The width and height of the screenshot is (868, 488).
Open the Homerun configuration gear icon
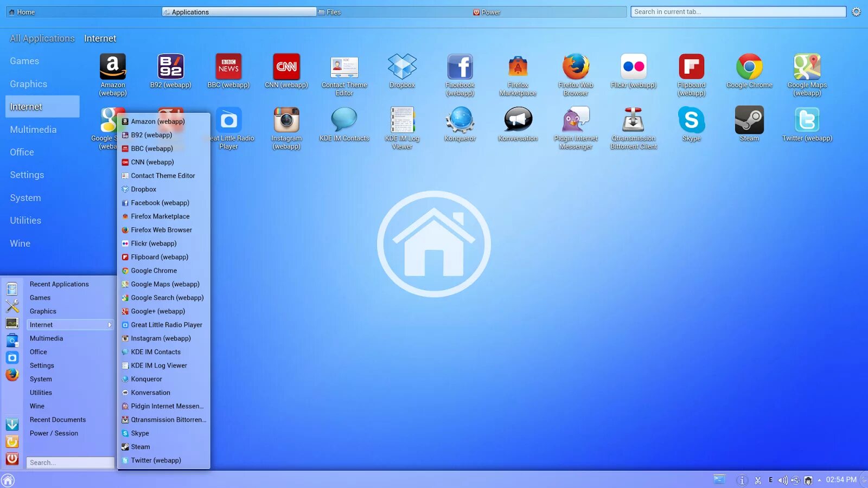tap(856, 12)
